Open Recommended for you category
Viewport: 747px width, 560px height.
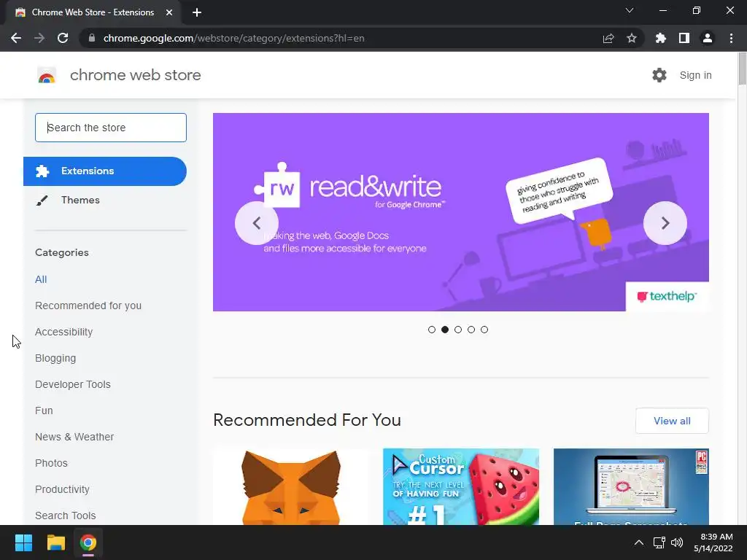pos(88,306)
